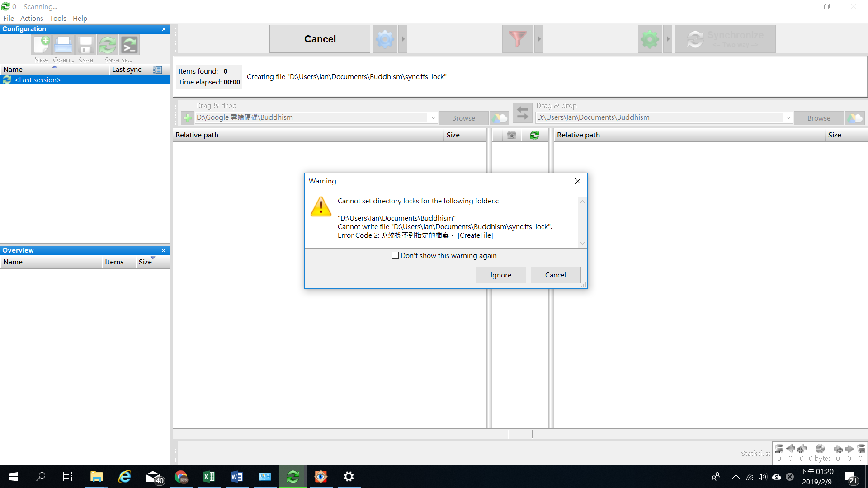868x488 pixels.
Task: Close the Overview panel
Action: point(164,250)
